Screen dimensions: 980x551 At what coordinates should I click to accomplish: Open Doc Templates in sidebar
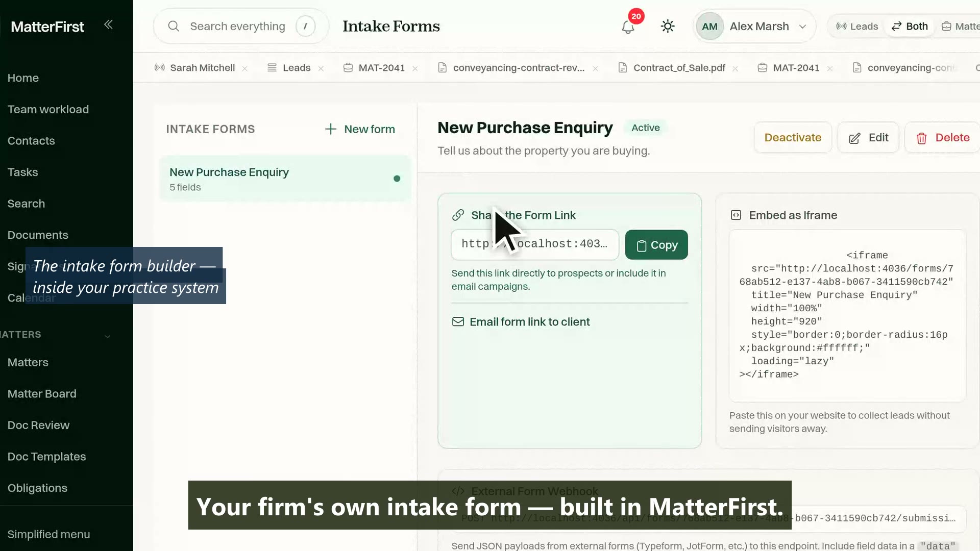(x=46, y=457)
